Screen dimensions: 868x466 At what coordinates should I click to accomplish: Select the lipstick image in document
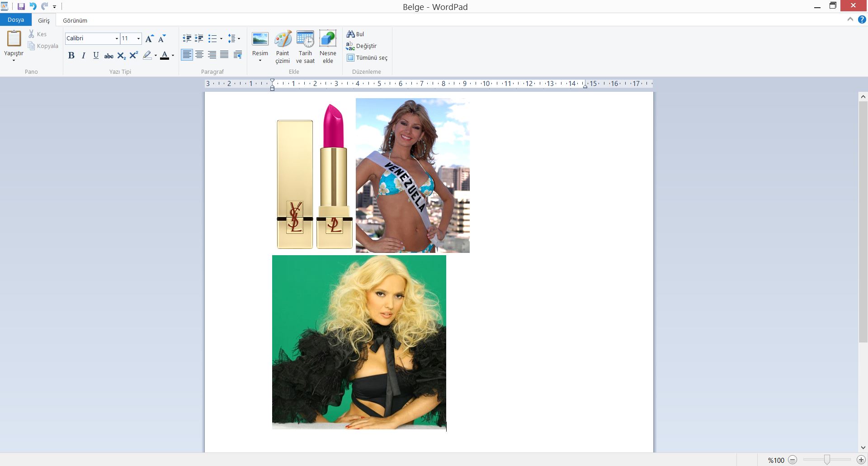click(x=315, y=176)
